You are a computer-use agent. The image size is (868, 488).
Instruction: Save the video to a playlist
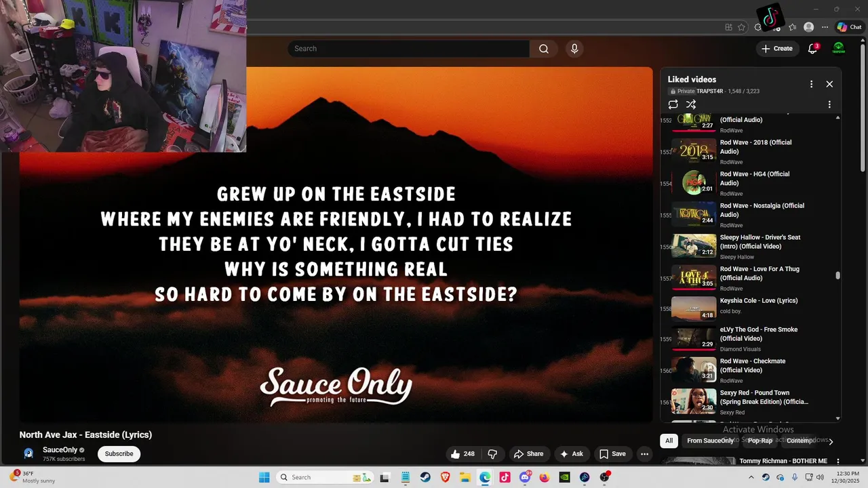pyautogui.click(x=612, y=454)
